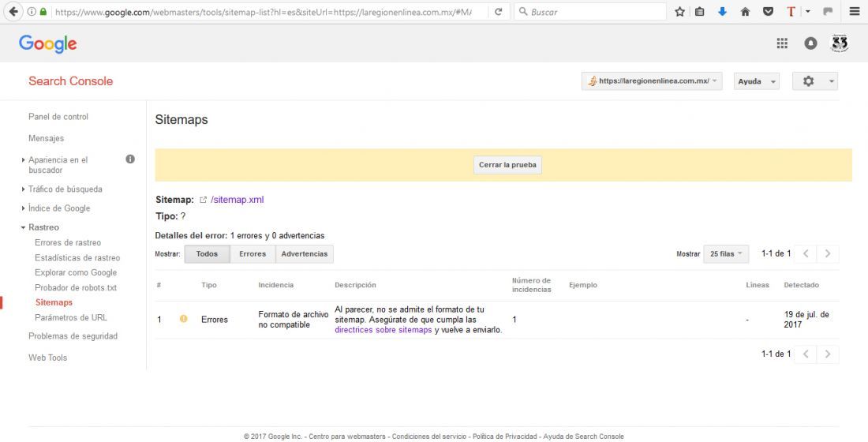The image size is (868, 442).
Task: Filter by Advertencias tab
Action: pos(305,253)
